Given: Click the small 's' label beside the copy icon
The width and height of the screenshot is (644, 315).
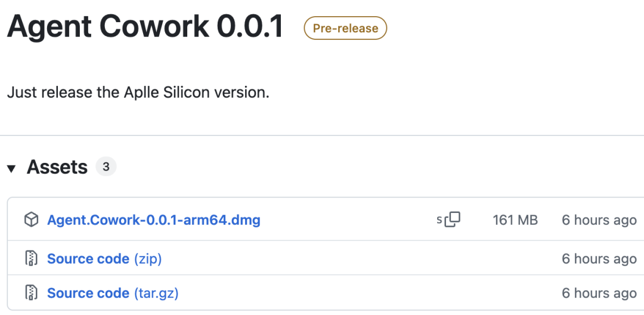Looking at the screenshot, I should (x=439, y=220).
